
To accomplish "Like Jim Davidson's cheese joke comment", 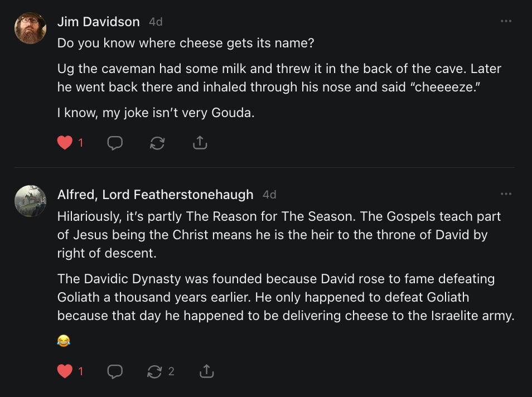I will click(65, 143).
